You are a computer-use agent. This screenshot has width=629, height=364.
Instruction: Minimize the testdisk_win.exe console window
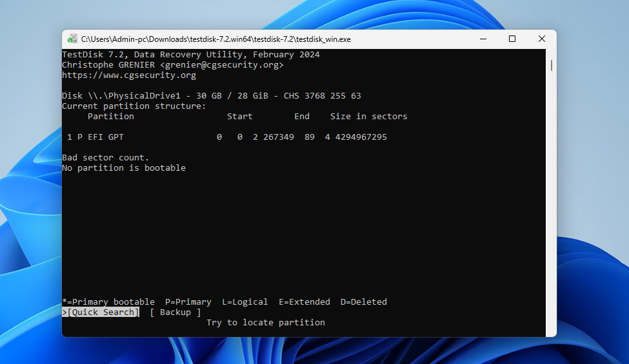coord(483,39)
